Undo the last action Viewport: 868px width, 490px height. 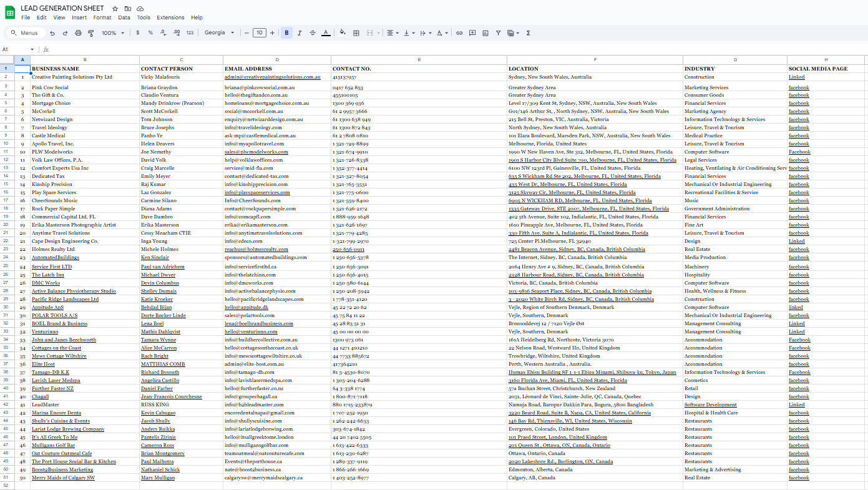52,33
